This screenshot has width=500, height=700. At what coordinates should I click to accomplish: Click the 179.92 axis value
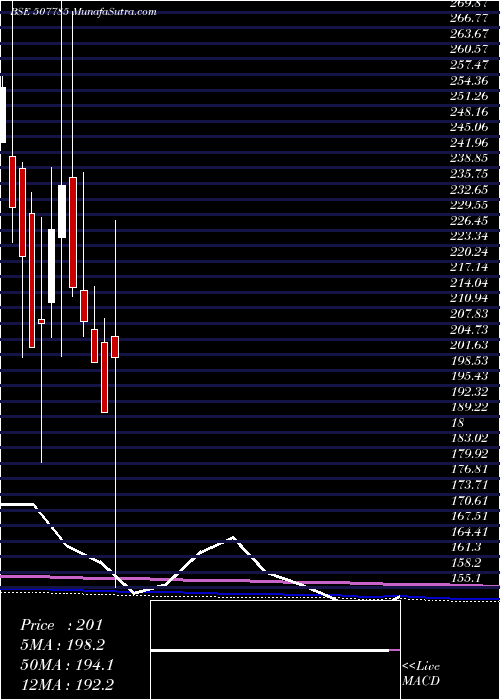pos(470,454)
